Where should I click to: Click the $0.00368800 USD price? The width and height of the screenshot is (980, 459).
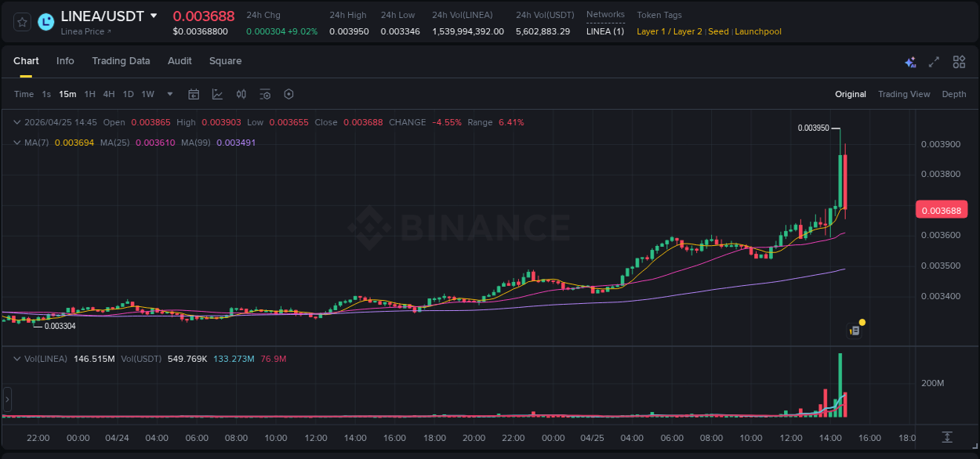(x=200, y=31)
